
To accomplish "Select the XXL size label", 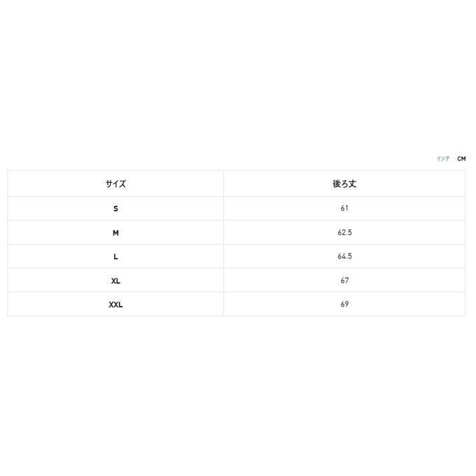I will (115, 304).
